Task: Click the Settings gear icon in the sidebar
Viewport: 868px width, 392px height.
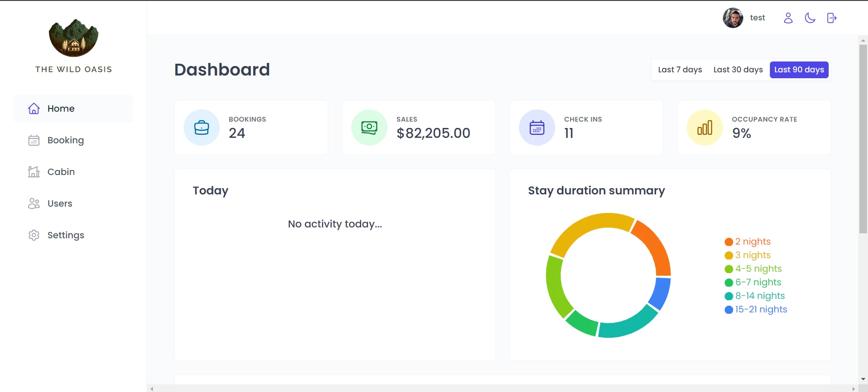Action: pyautogui.click(x=34, y=235)
